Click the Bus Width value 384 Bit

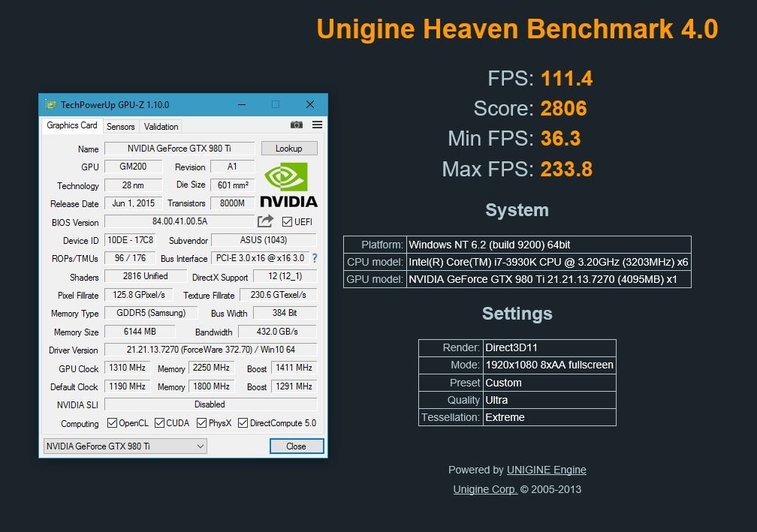tap(285, 313)
